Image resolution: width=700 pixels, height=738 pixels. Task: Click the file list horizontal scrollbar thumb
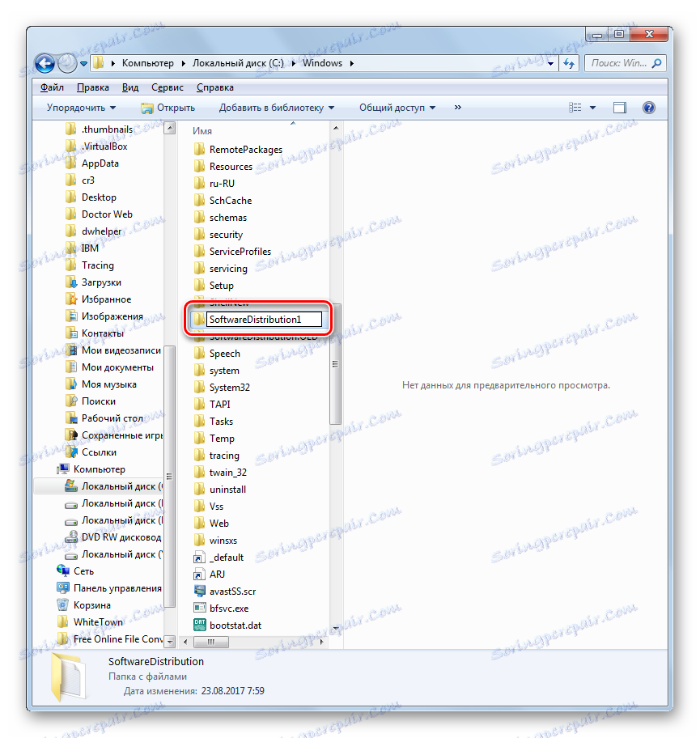click(211, 642)
